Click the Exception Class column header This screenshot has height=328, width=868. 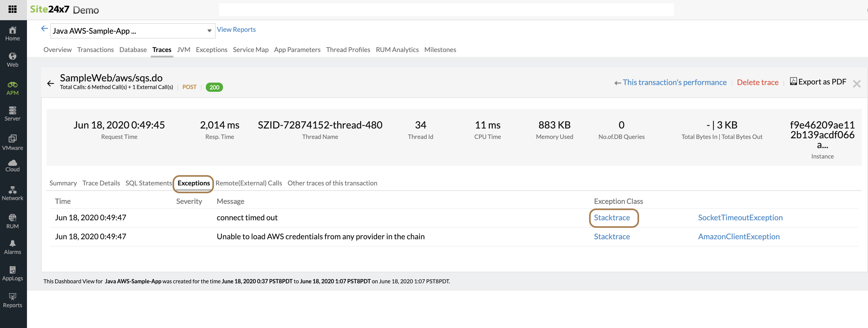click(x=618, y=201)
